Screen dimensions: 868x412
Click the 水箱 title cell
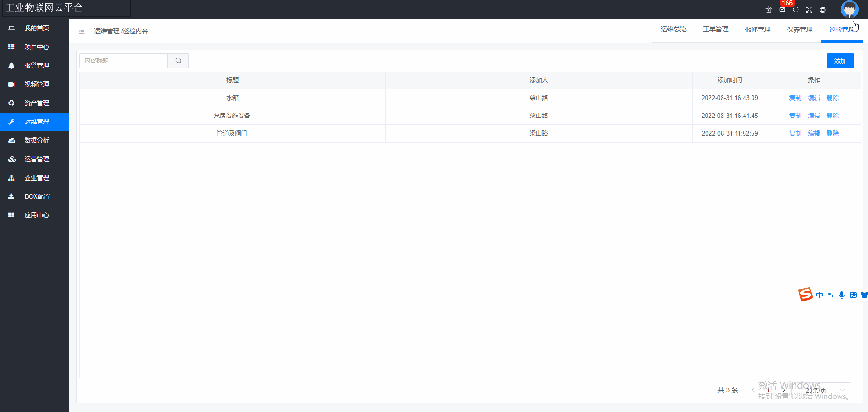tap(232, 98)
